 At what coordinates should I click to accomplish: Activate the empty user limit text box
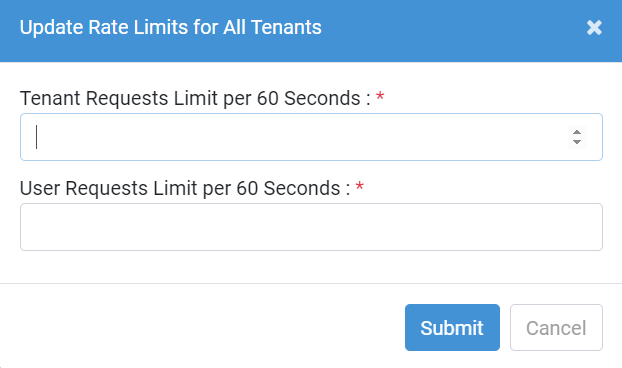311,227
